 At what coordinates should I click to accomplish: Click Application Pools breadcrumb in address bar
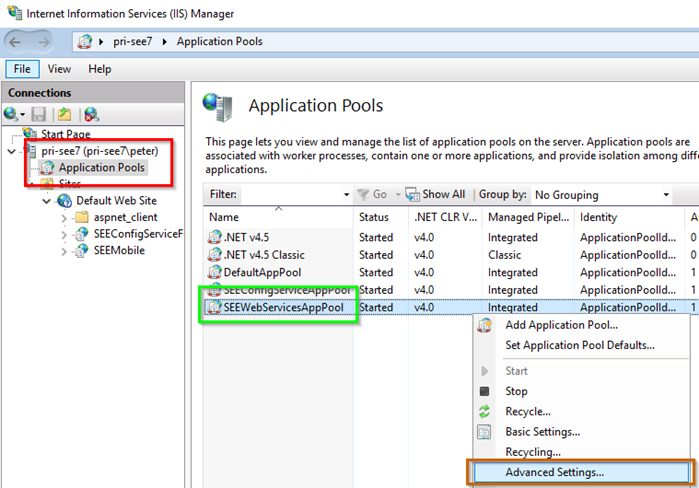(x=219, y=41)
